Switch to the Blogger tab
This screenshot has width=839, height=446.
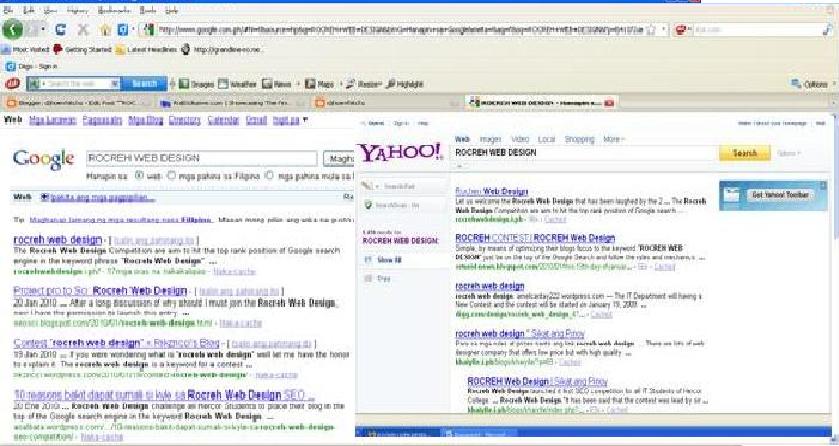click(x=78, y=102)
